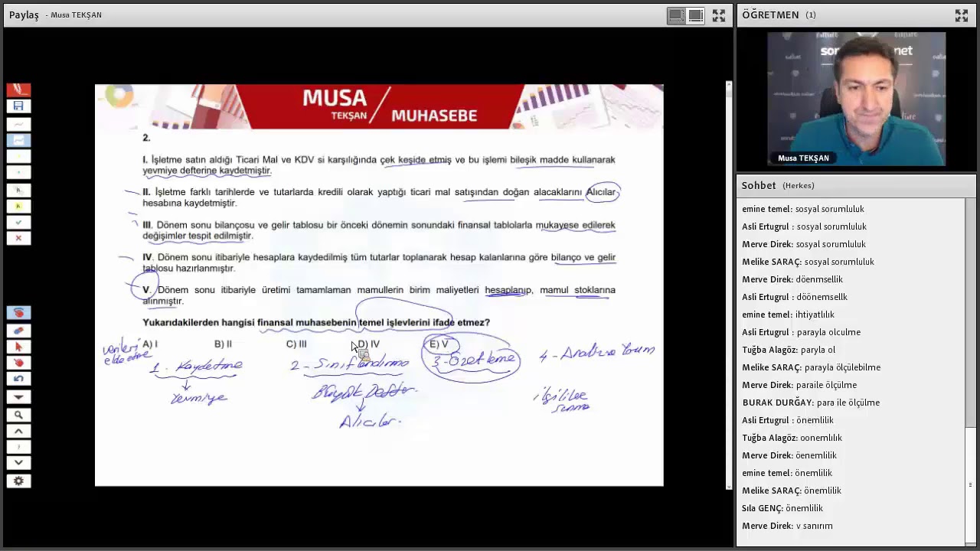Click question number 2. on slide
This screenshot has width=980, height=551.
(x=146, y=139)
